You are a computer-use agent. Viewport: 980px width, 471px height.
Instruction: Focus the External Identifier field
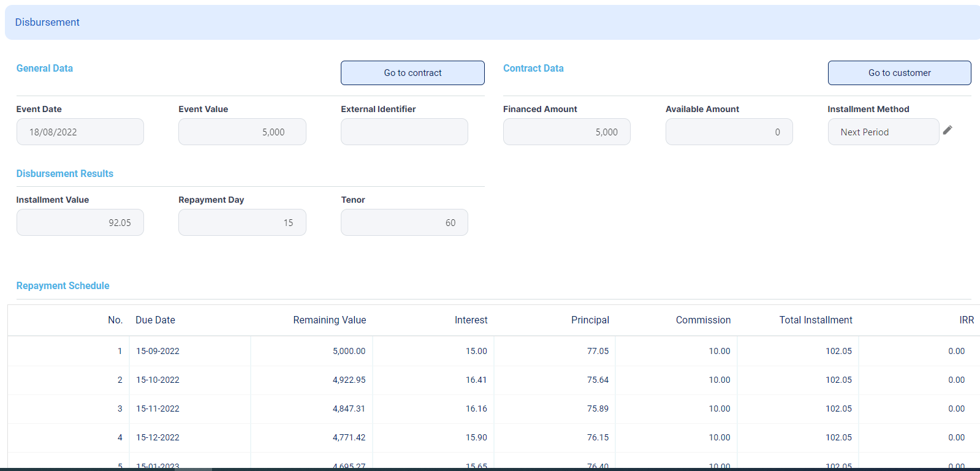404,132
